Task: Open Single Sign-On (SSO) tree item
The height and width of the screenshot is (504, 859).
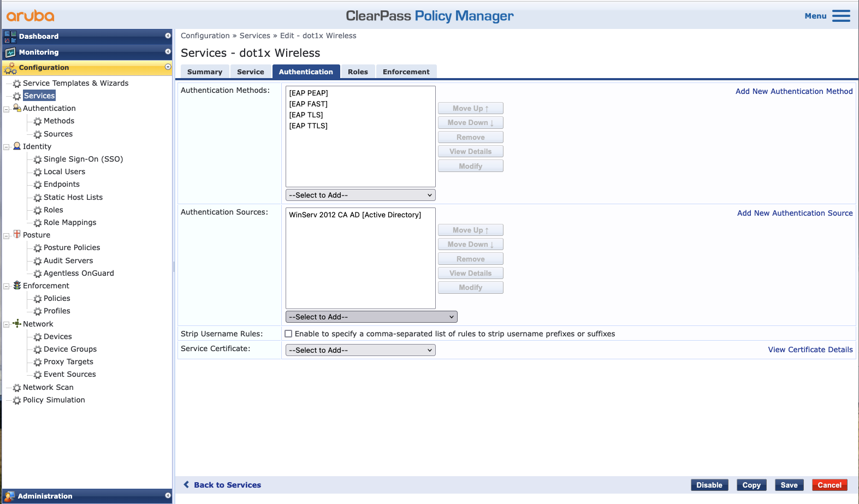Action: [x=83, y=159]
